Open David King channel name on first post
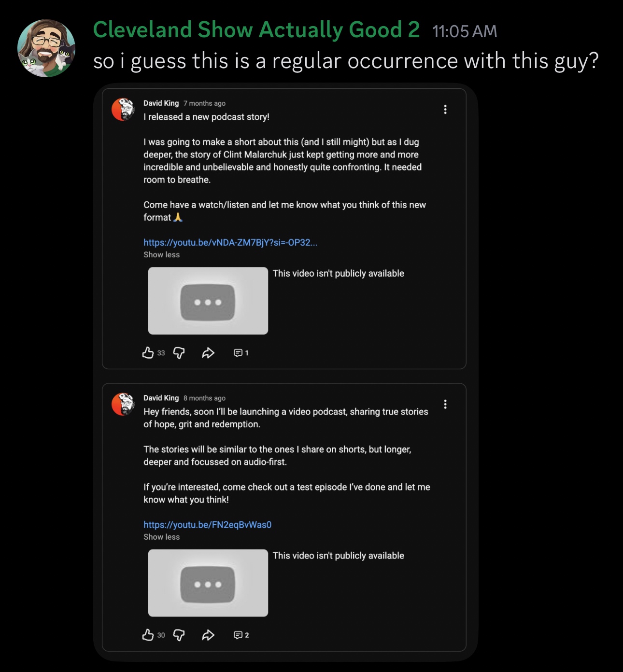This screenshot has width=623, height=672. (x=161, y=103)
